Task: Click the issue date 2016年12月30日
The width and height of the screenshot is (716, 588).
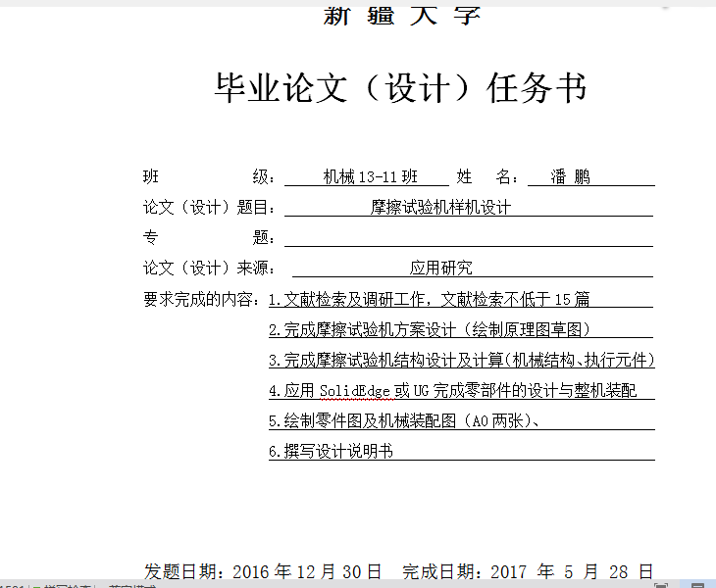Action: 307,571
